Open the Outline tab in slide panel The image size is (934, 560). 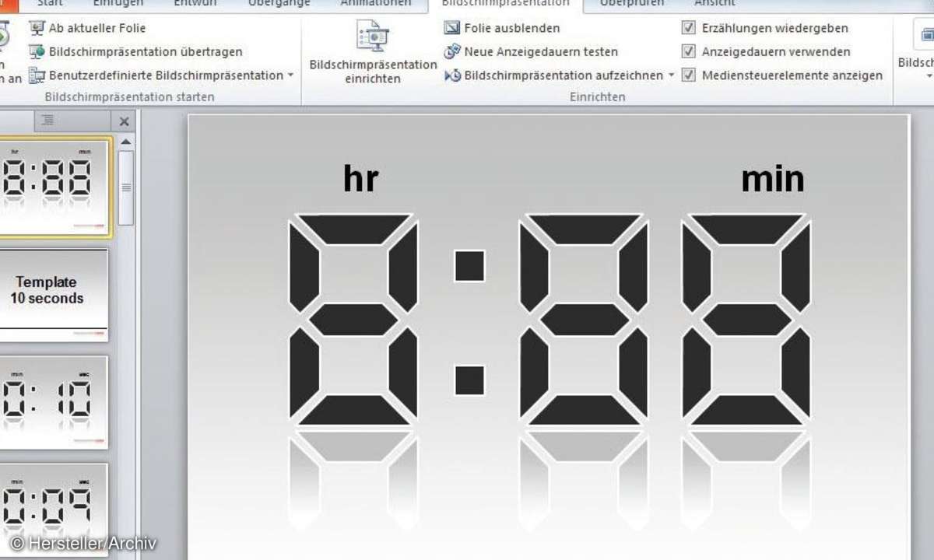click(47, 121)
